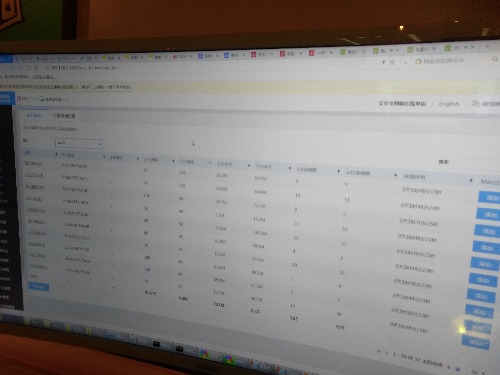The width and height of the screenshot is (500, 375).
Task: Switch to the first tab above the table
Action: (x=34, y=115)
